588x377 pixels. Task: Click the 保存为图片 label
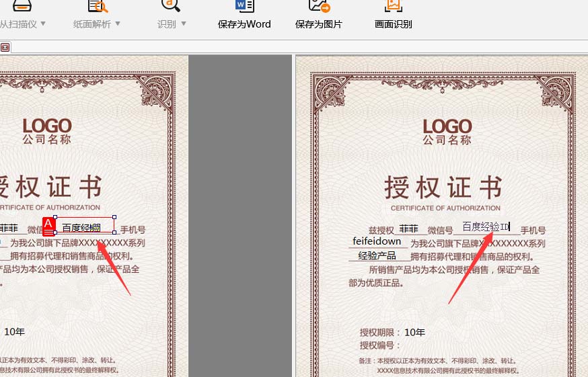pos(318,24)
